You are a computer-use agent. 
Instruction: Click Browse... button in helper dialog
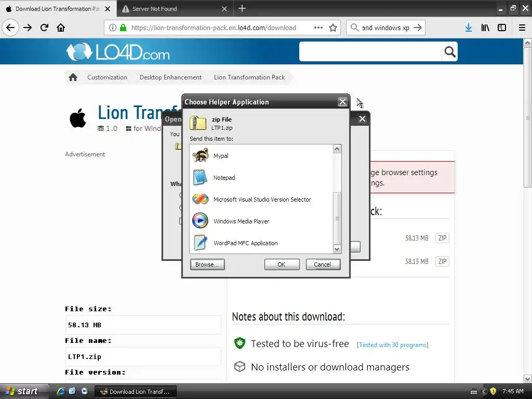(x=208, y=264)
